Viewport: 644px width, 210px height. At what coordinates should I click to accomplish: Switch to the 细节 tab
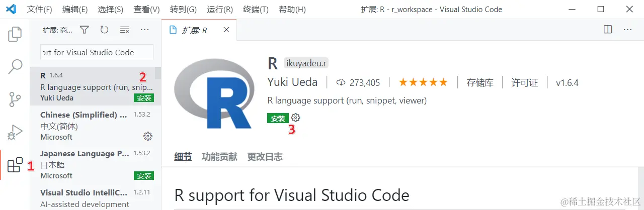point(183,157)
